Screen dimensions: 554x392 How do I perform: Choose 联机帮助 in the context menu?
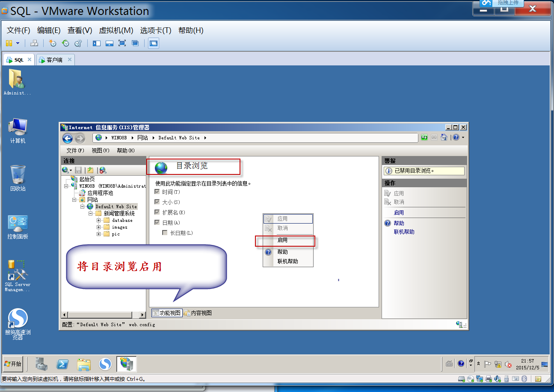tap(288, 261)
